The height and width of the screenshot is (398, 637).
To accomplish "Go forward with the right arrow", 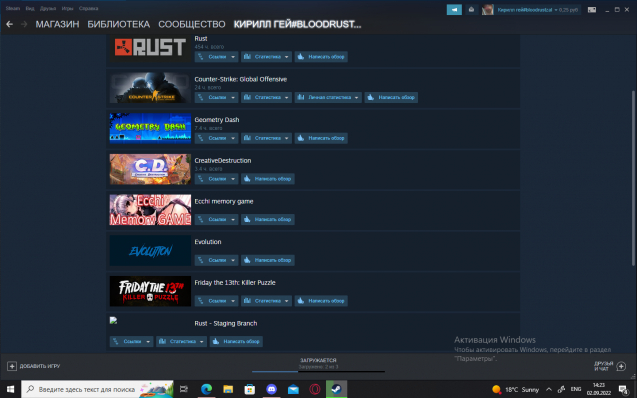I will [x=24, y=24].
